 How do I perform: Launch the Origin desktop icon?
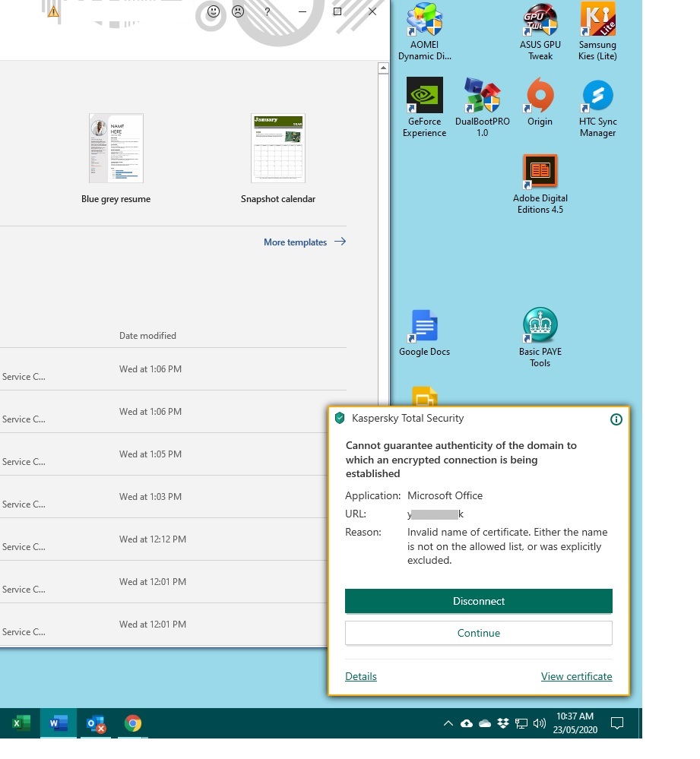[540, 102]
